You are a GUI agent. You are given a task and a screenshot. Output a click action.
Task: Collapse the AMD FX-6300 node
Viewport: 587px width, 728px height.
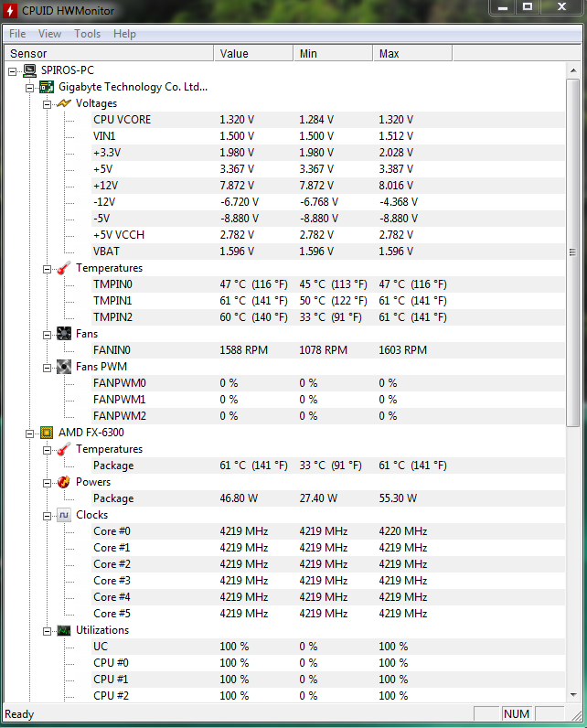[x=29, y=434]
